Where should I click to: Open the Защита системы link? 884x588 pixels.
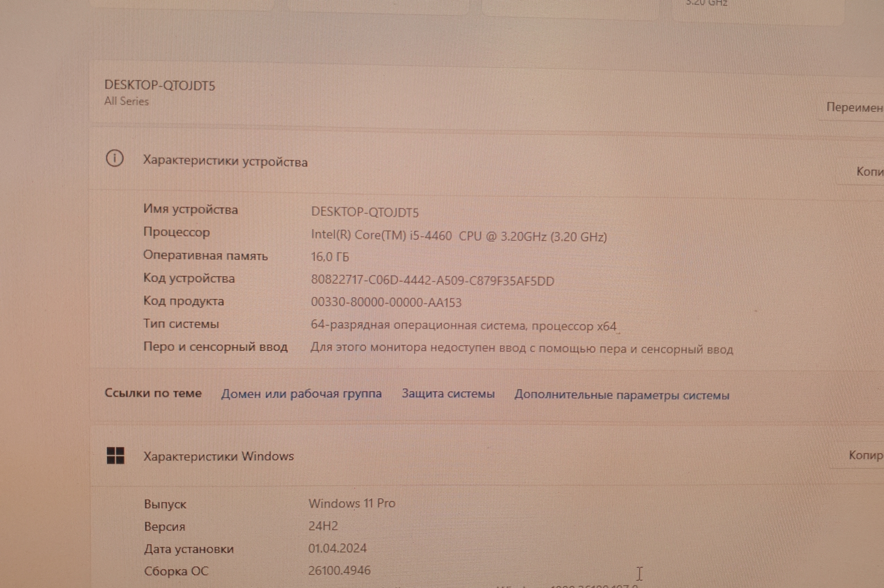coord(448,394)
